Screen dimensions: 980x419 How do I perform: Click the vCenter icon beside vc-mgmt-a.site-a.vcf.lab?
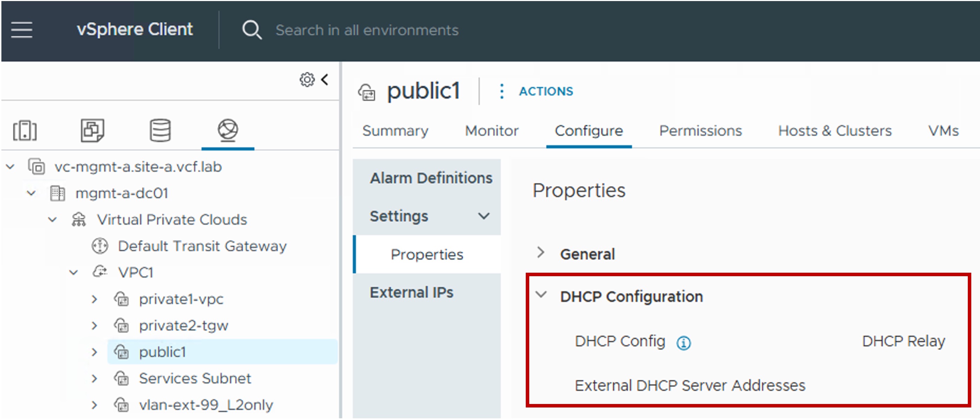click(37, 167)
